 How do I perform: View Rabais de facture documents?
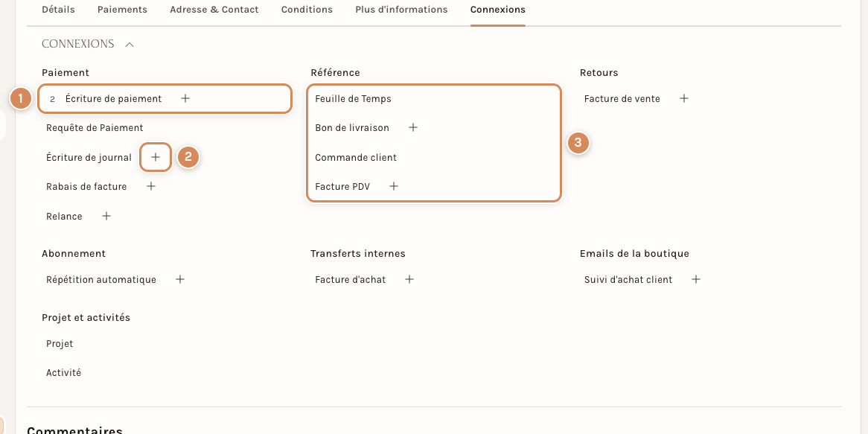[x=86, y=187]
